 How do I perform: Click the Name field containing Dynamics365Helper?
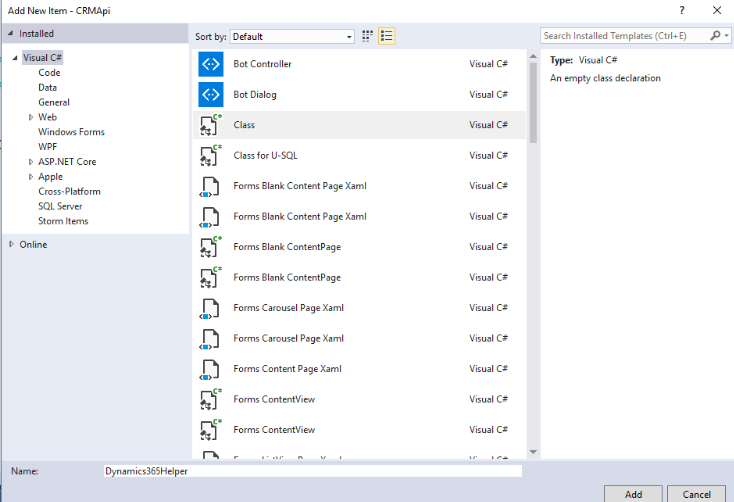(x=313, y=471)
